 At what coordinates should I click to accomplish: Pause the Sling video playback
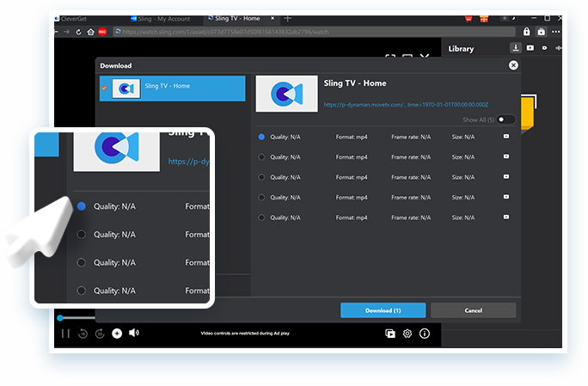point(65,333)
